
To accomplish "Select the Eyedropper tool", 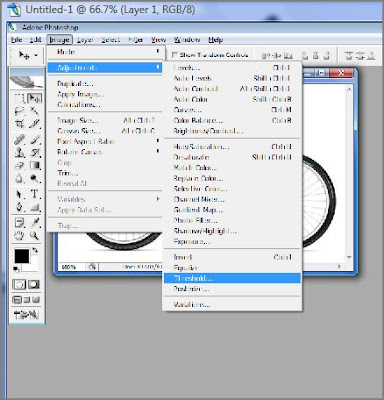I will (x=35, y=222).
